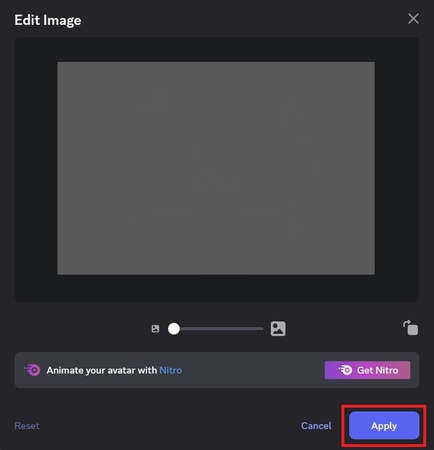434x450 pixels.
Task: Click the Get Nitro button
Action: [367, 370]
